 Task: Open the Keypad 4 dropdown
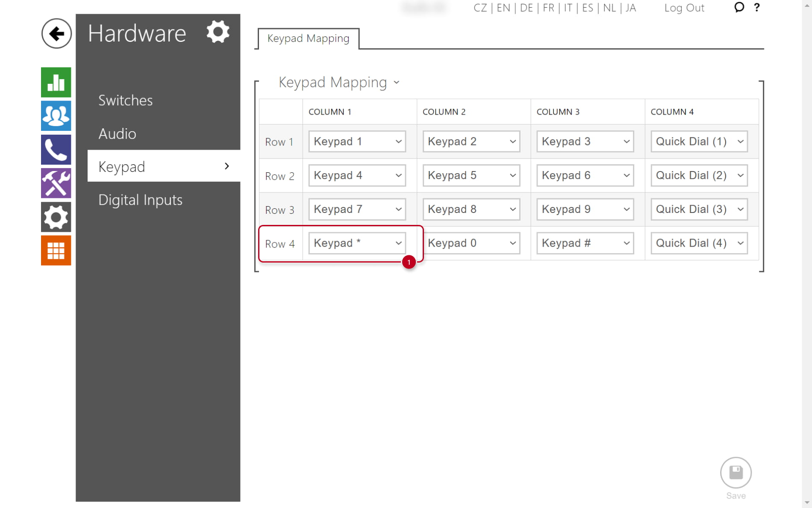point(357,175)
